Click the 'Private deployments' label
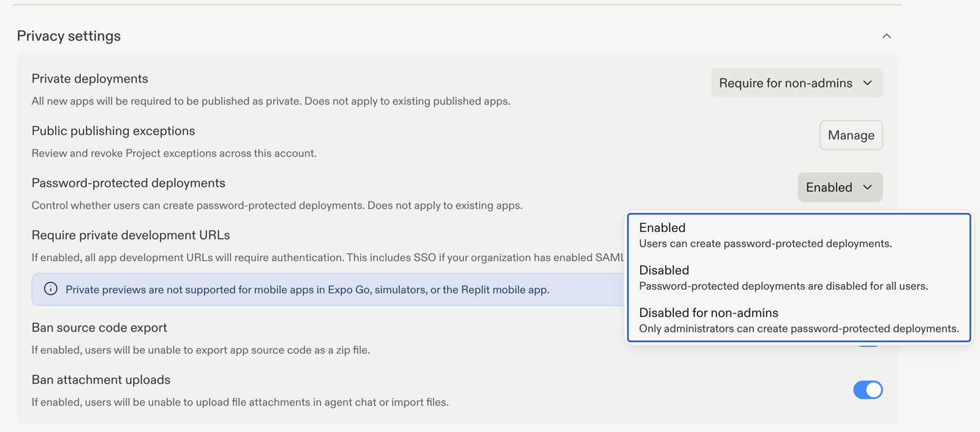 (x=90, y=78)
